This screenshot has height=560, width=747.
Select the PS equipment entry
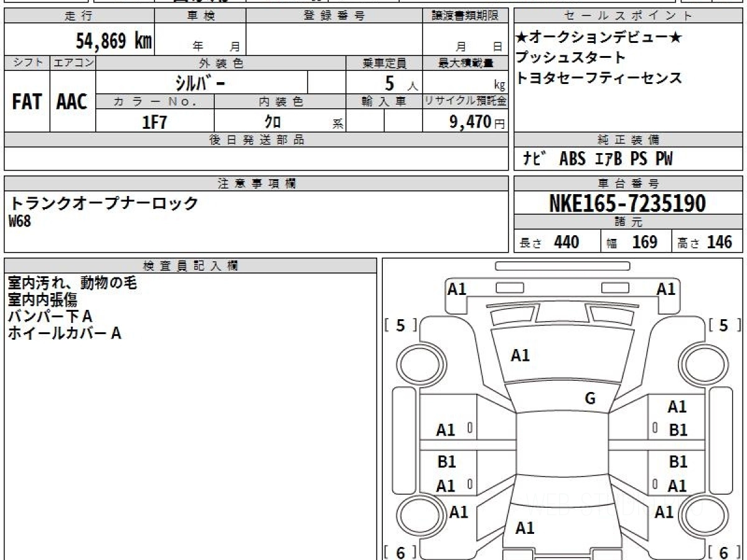[639, 159]
